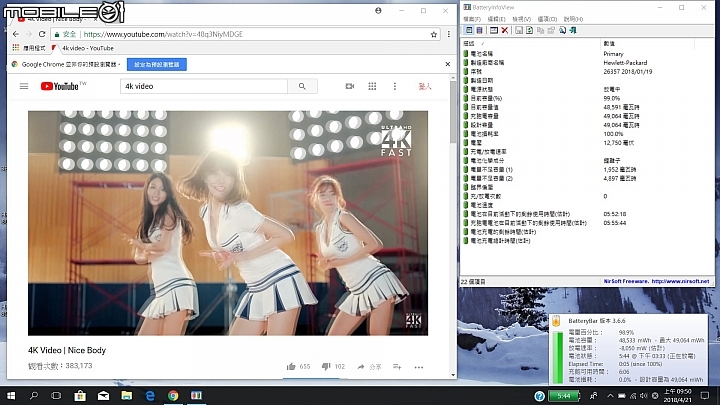
Task: Open Microsoft Edge from taskbar
Action: (x=150, y=395)
